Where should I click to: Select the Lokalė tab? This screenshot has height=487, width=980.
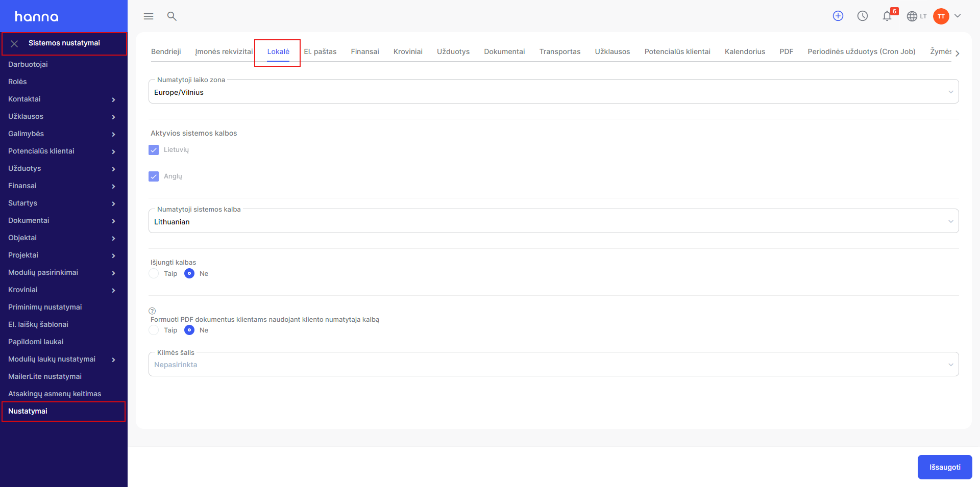[x=278, y=52]
